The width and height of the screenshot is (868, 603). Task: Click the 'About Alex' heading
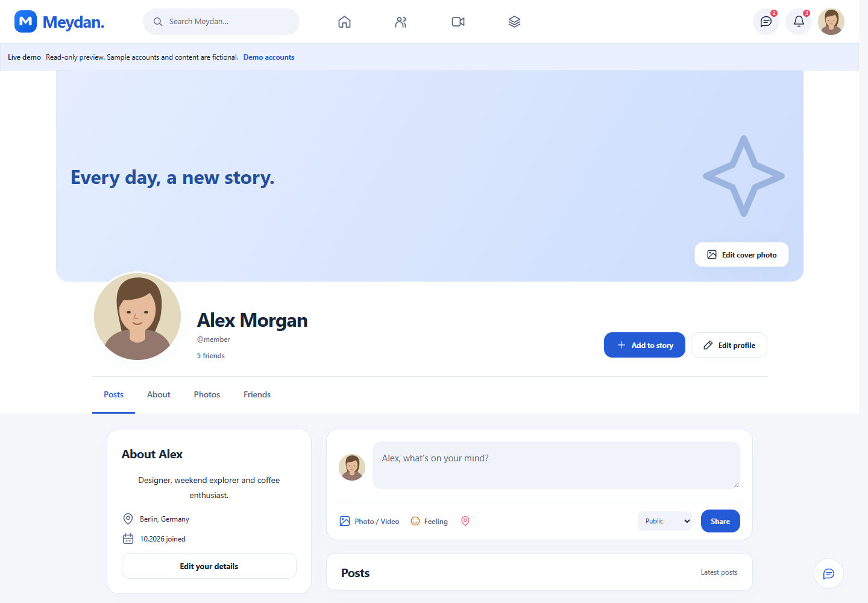pos(152,454)
